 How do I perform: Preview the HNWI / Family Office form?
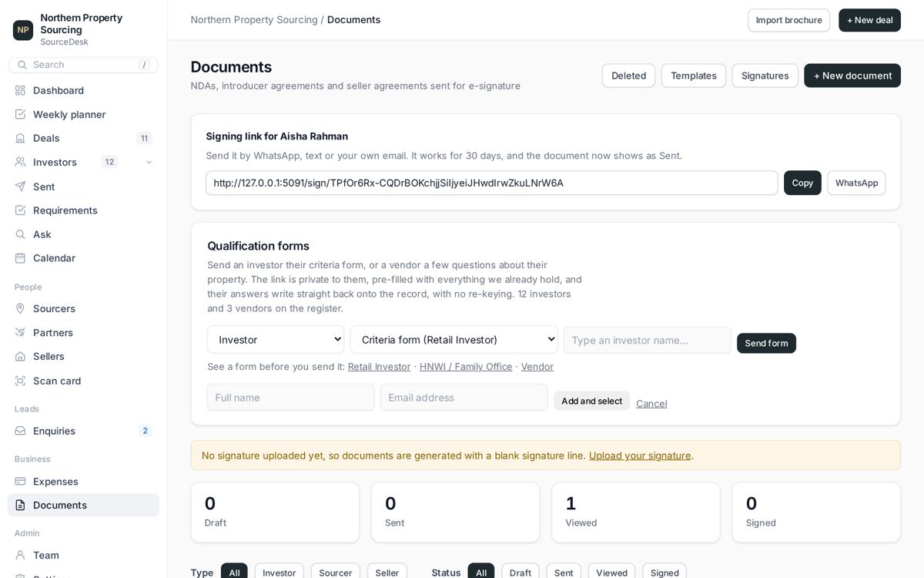(466, 367)
